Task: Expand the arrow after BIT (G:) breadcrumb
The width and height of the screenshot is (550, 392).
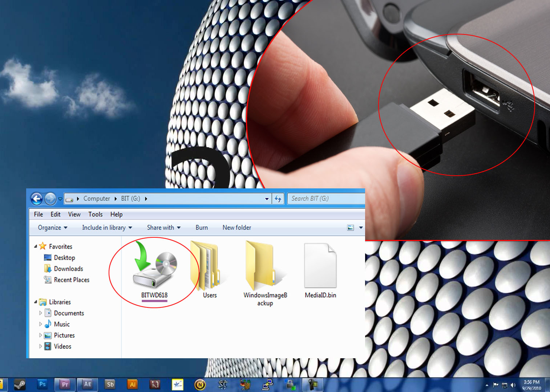Action: (146, 199)
